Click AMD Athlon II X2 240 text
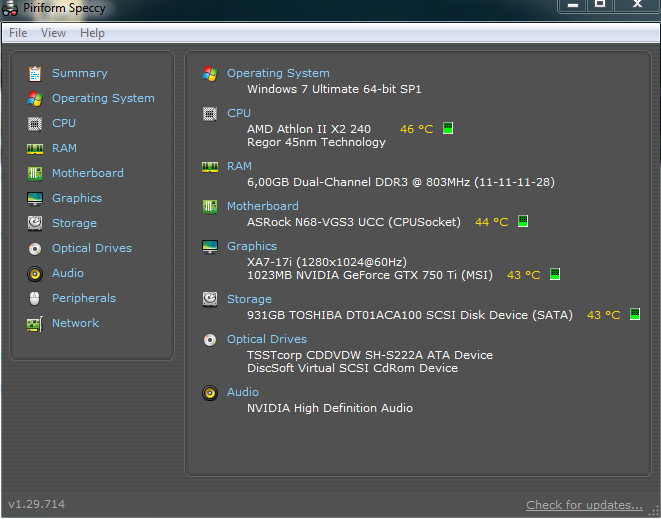 click(x=309, y=129)
